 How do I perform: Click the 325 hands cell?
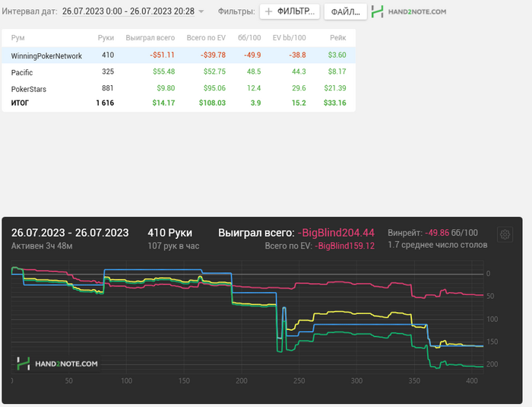[108, 72]
